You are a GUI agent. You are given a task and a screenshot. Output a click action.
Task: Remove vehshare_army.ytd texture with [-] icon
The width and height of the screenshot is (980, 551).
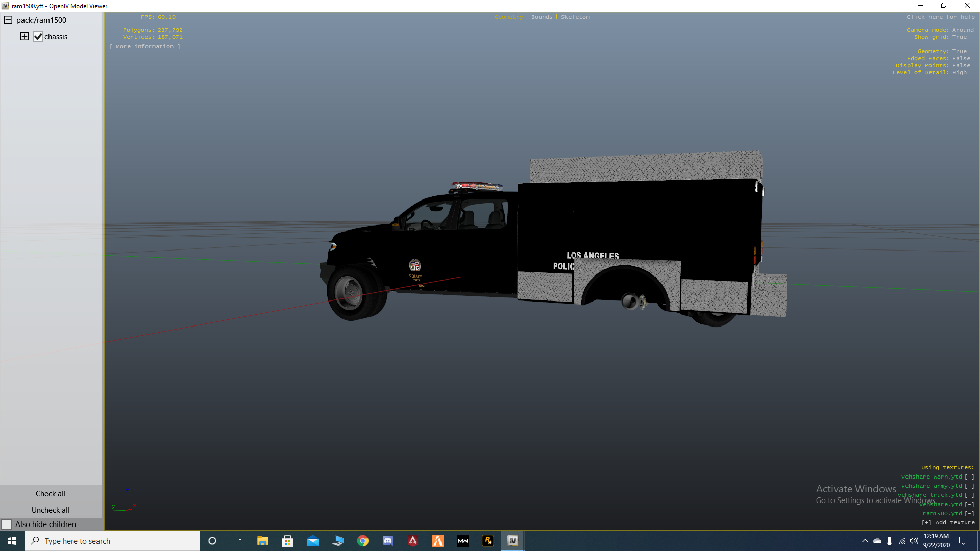(x=969, y=486)
